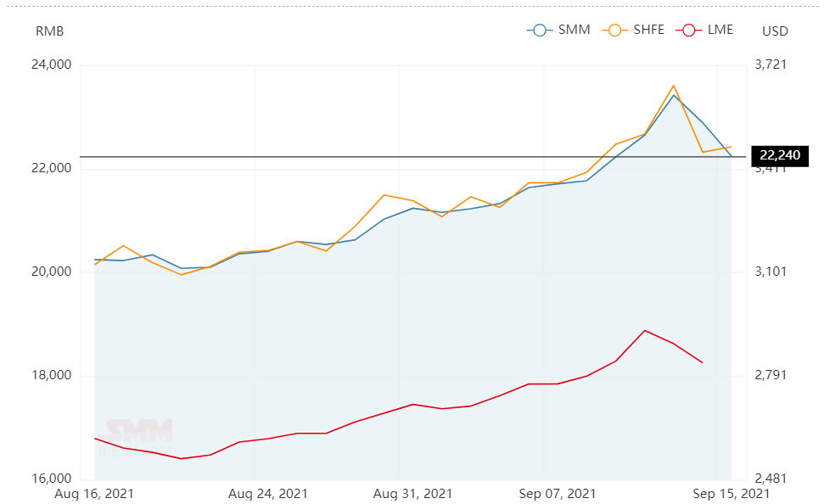The image size is (824, 504).
Task: Select the Aug 16, 2021 date label
Action: (x=94, y=493)
